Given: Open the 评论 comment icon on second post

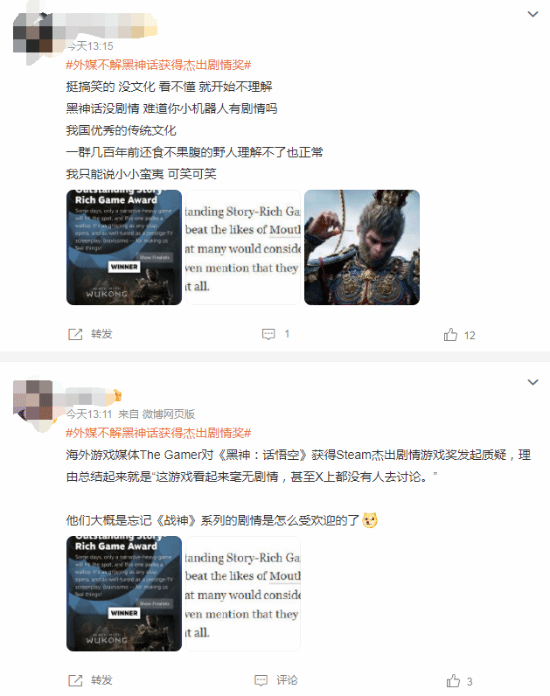Looking at the screenshot, I should point(261,680).
